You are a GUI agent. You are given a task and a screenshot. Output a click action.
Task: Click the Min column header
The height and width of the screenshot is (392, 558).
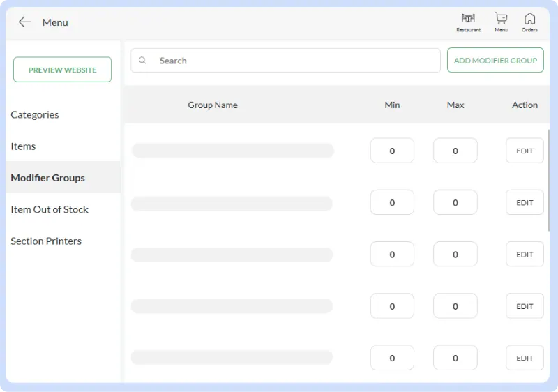click(x=392, y=105)
